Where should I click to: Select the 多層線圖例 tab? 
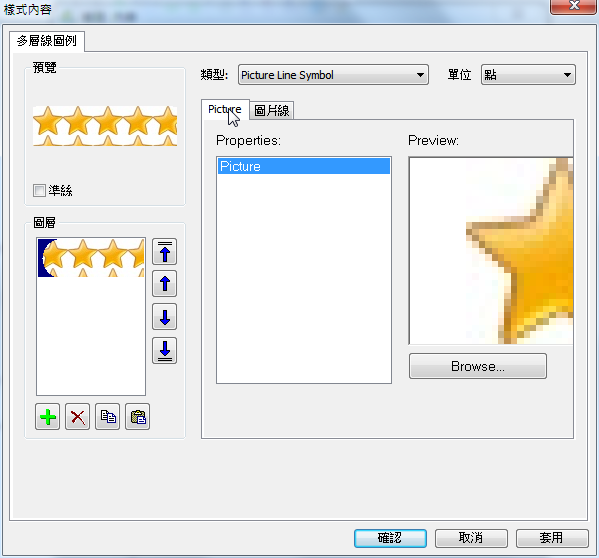pyautogui.click(x=47, y=41)
